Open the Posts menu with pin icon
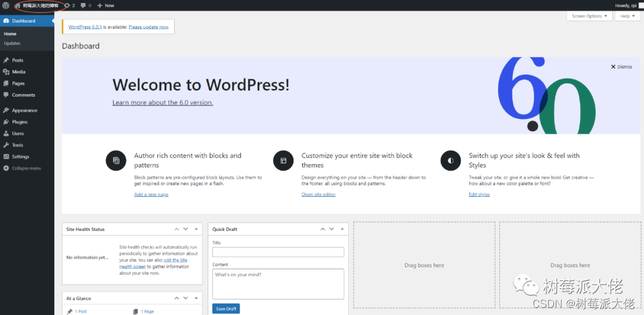 [x=6, y=60]
